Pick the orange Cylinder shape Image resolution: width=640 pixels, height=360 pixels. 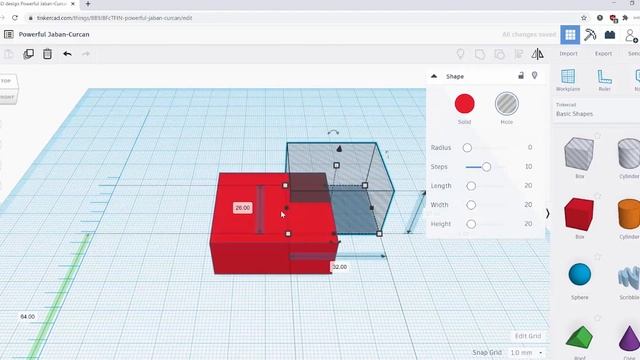pos(629,214)
